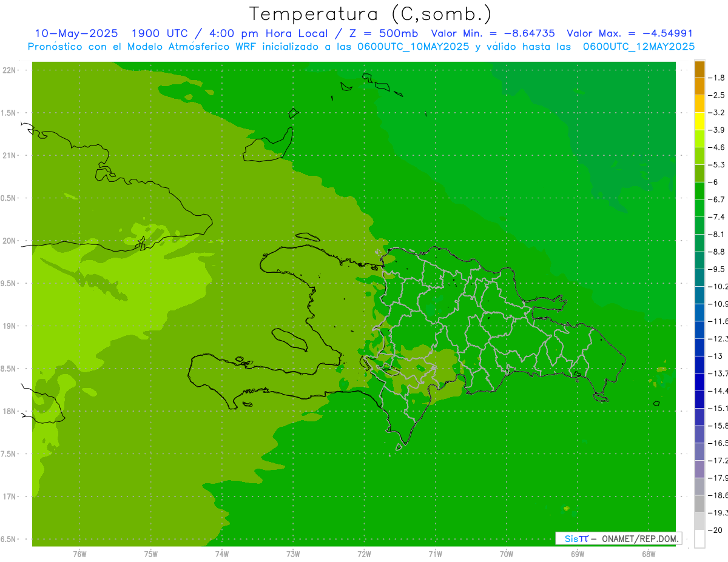The image size is (728, 562).
Task: Click the '75W' longitude label
Action: click(x=150, y=554)
